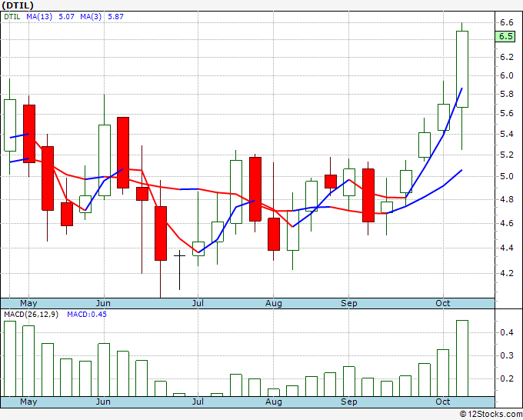Screen dimensions: 523x420
Task: Select the DTIL legend label in price panel
Action: [x=12, y=17]
